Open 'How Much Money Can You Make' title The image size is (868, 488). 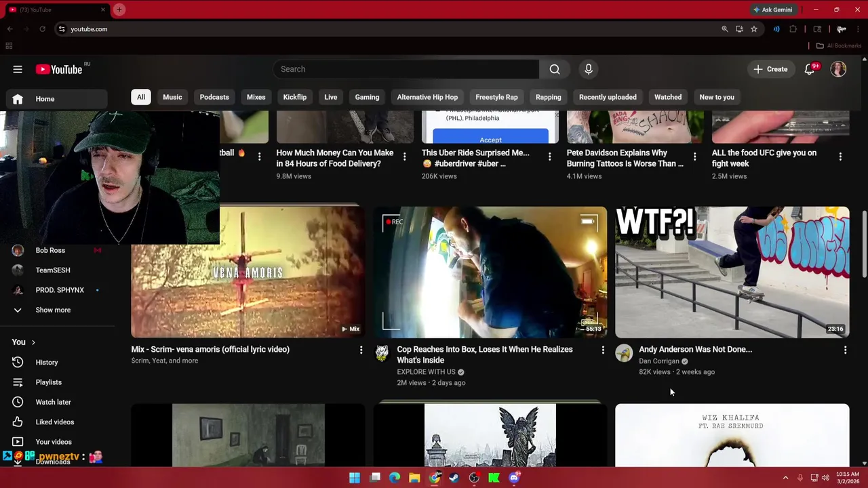pyautogui.click(x=334, y=158)
